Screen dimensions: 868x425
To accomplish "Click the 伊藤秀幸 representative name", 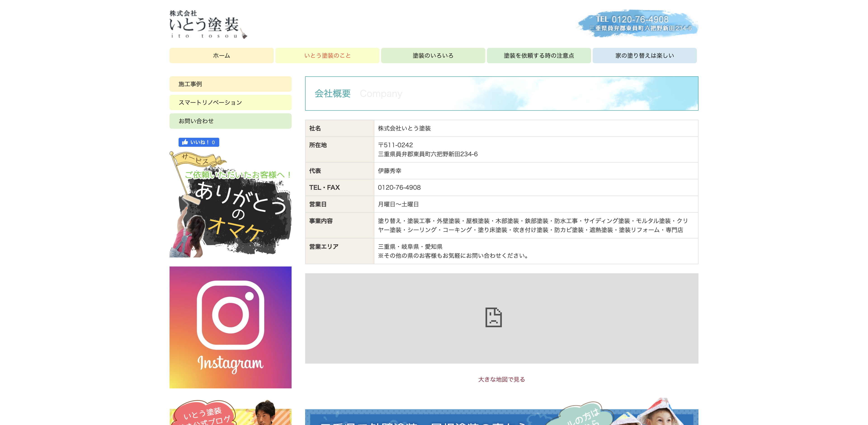I will point(389,171).
